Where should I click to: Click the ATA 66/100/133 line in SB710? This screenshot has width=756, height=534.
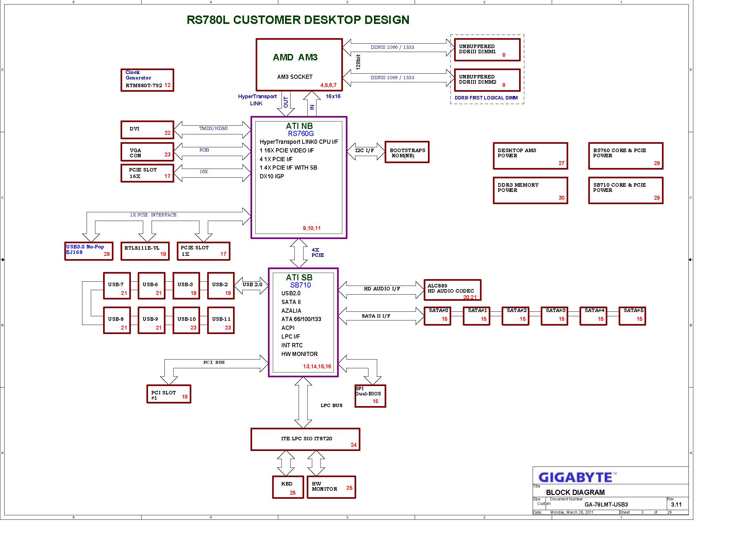(301, 319)
